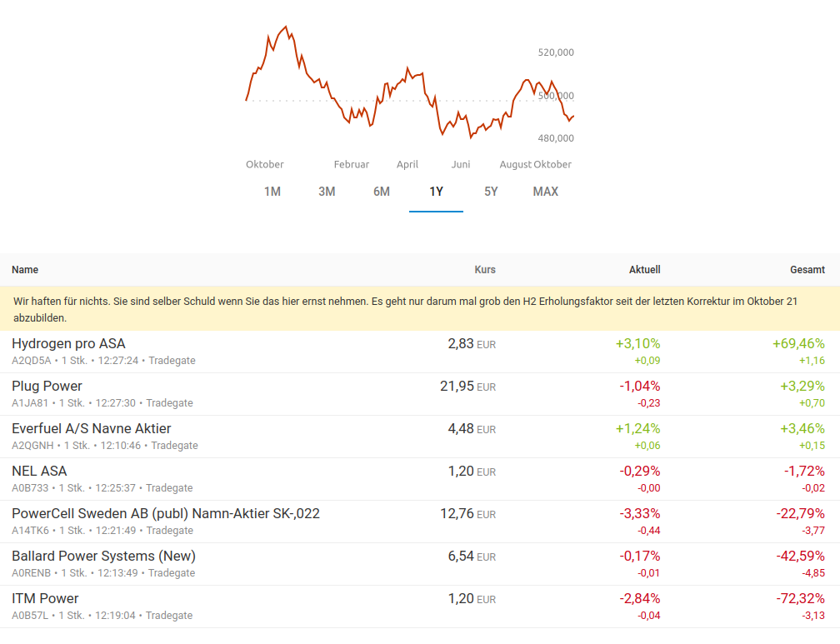
Task: Click the NEL ASA stock row
Action: (x=39, y=471)
